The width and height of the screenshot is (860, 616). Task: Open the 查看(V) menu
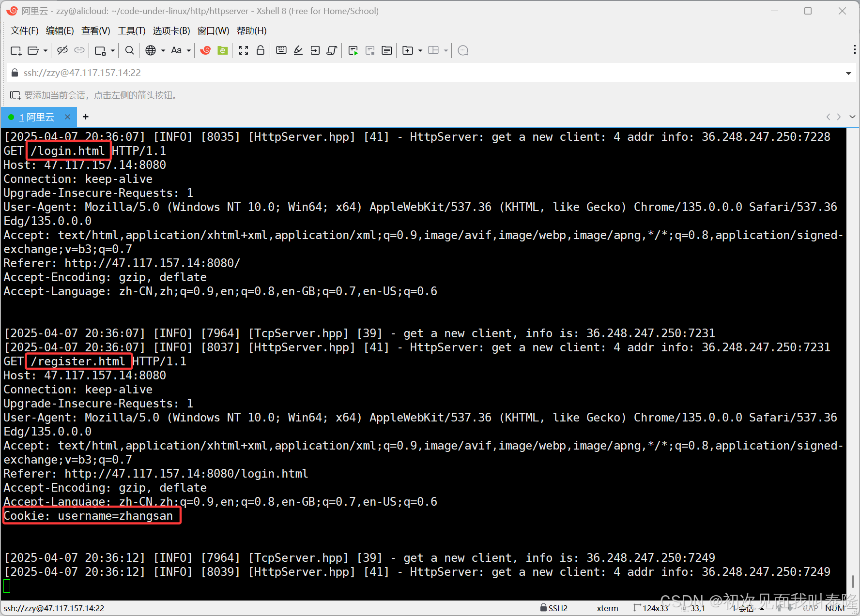tap(96, 31)
